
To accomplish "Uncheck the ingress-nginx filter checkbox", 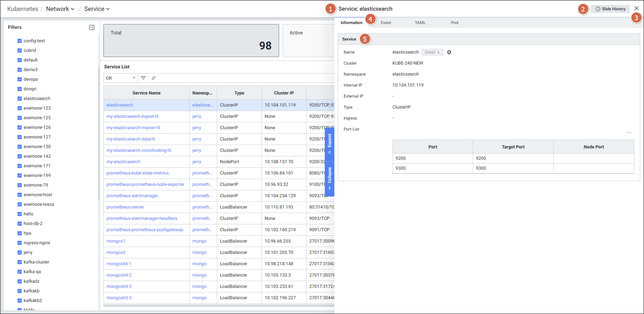I will coord(20,243).
